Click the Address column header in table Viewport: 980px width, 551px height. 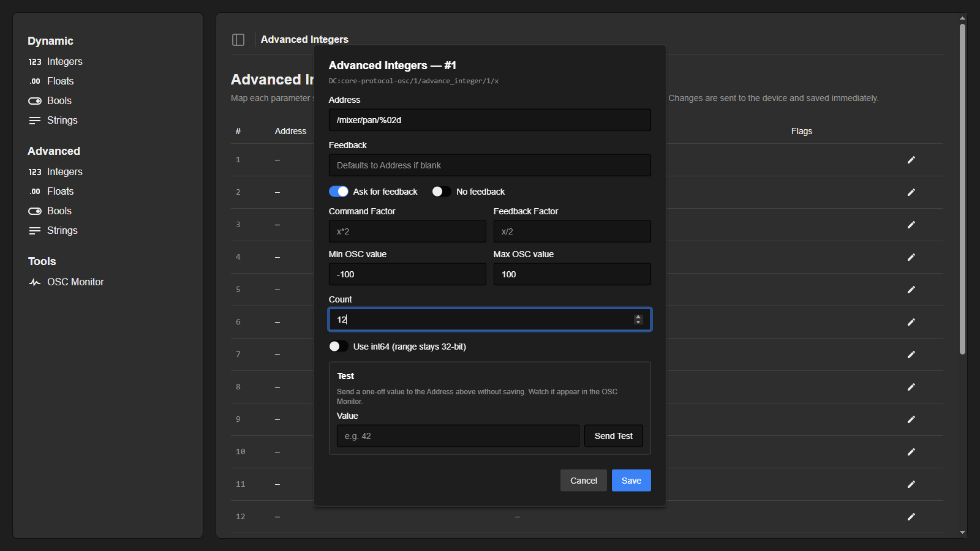(x=290, y=131)
